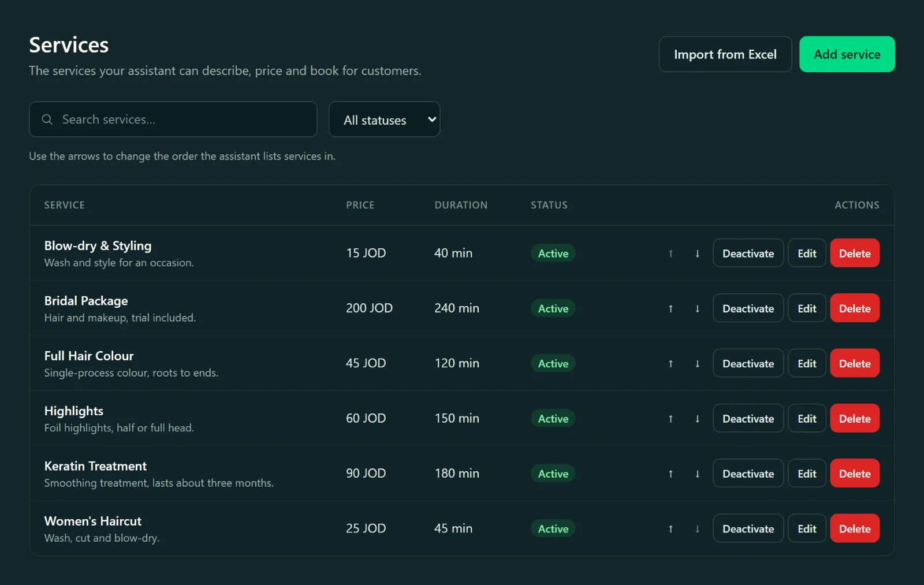The width and height of the screenshot is (924, 585).
Task: Move Blow-dry & Styling up
Action: coord(670,254)
